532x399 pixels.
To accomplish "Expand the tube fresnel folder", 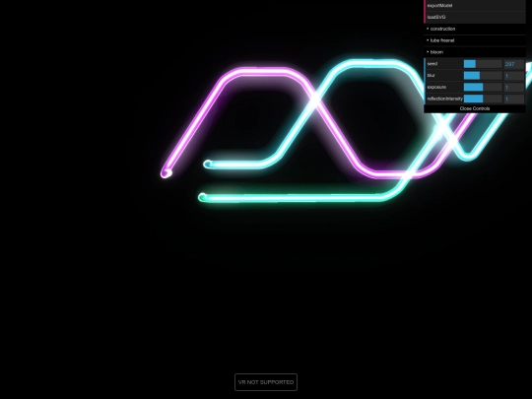I will pos(475,40).
